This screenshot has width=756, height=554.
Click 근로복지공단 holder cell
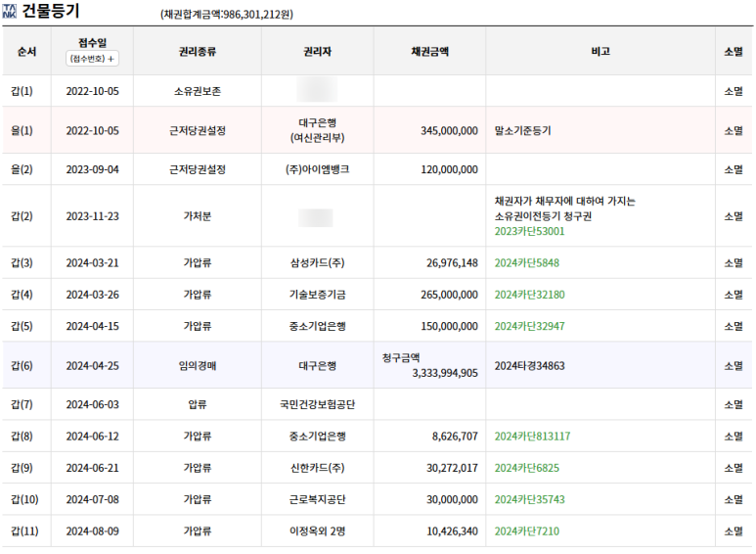coord(317,499)
